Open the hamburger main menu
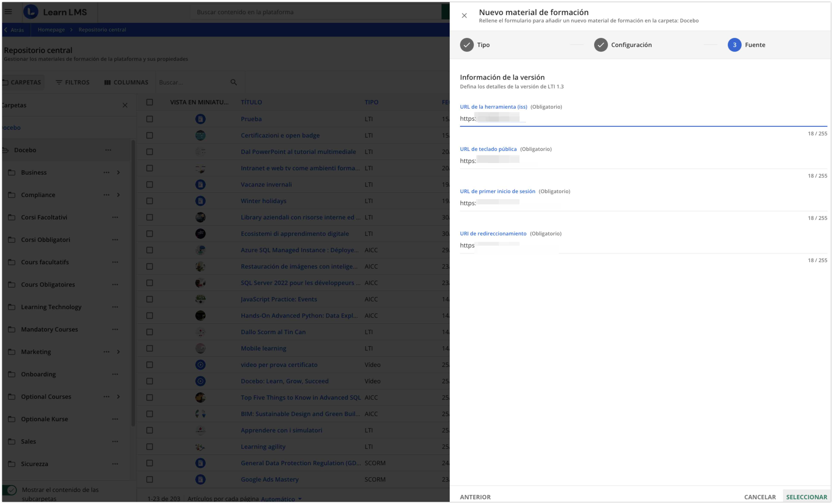 (x=8, y=12)
